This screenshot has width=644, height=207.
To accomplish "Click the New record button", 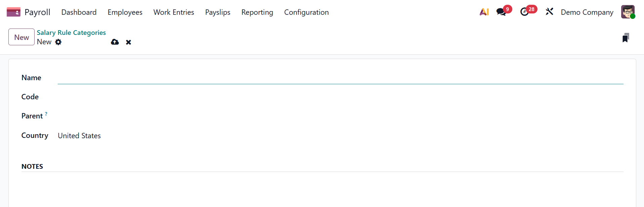I will tap(21, 37).
